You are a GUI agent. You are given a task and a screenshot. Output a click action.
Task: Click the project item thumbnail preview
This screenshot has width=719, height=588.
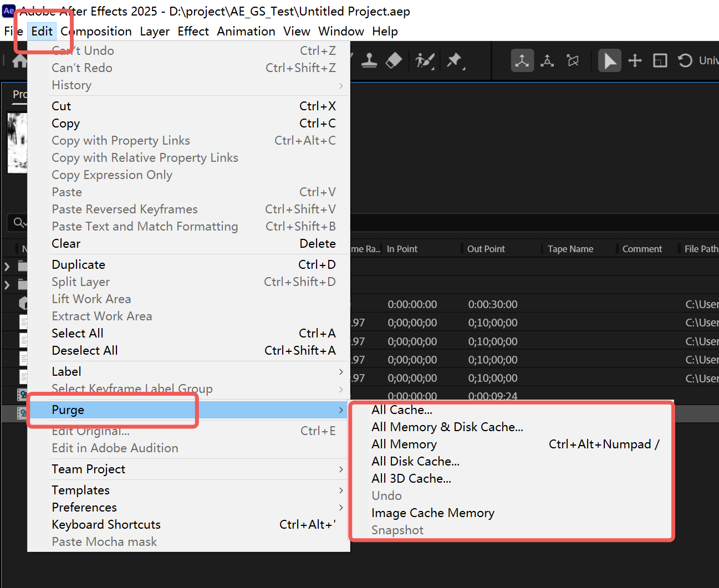[17, 143]
